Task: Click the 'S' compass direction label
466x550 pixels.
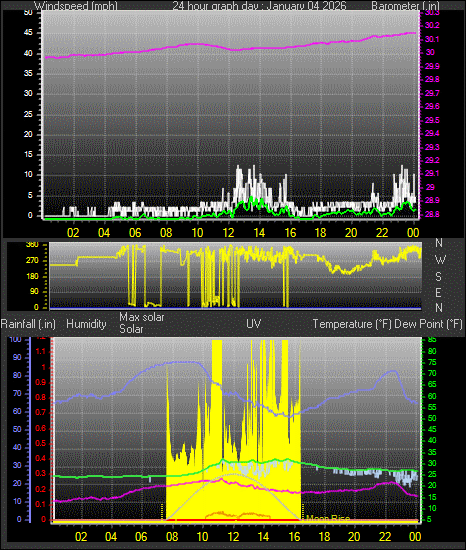Action: [438, 277]
